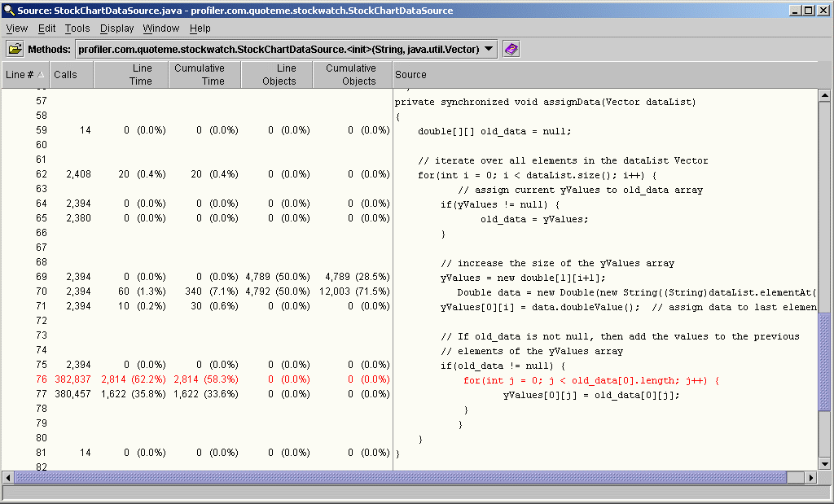This screenshot has width=834, height=504.
Task: Click the purple book icon beside Methods dropdown
Action: [x=511, y=49]
